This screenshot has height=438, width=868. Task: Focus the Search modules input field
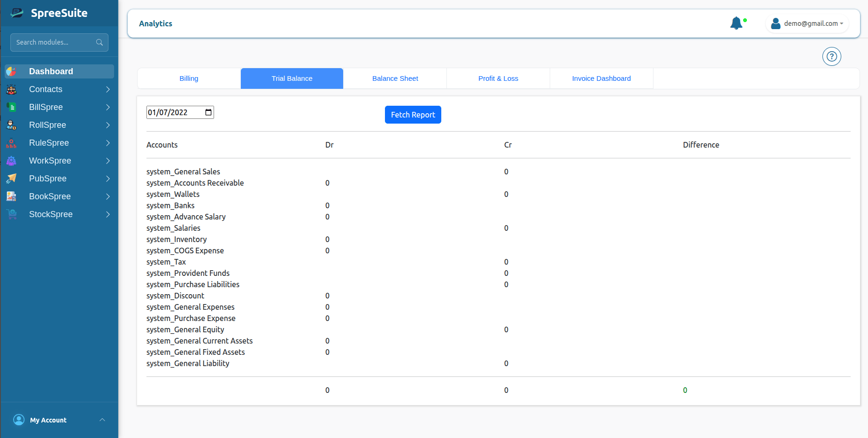click(59, 42)
